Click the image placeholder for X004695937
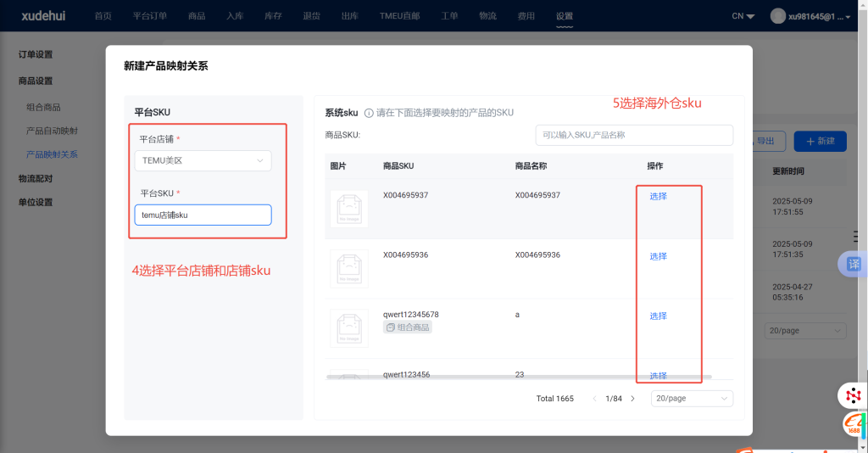The image size is (868, 453). 348,208
